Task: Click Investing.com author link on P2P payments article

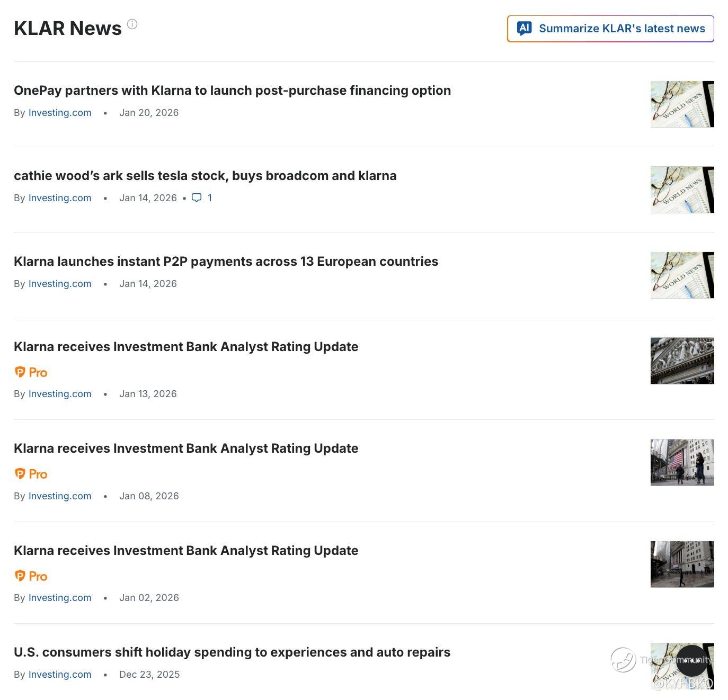Action: (60, 284)
